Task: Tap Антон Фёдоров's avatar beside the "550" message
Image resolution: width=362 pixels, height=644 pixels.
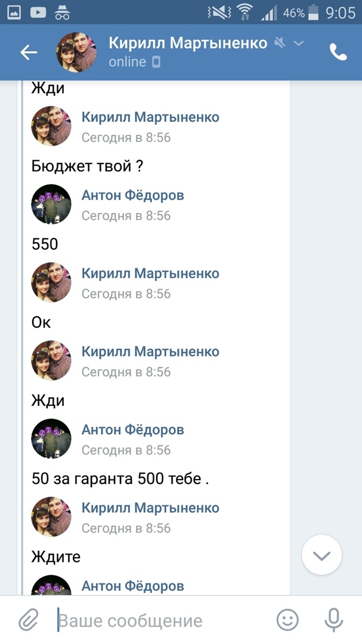Action: [x=51, y=205]
